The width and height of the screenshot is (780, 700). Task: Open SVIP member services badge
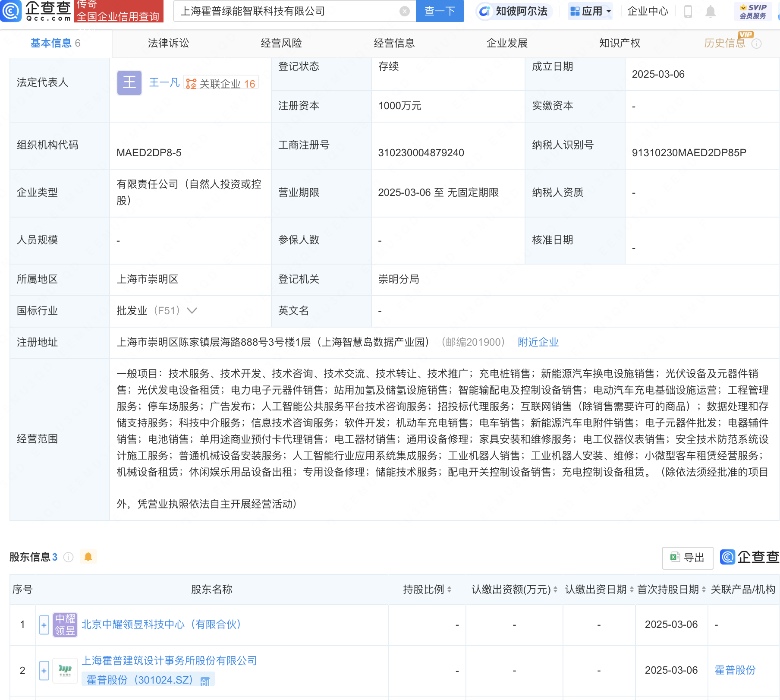753,11
